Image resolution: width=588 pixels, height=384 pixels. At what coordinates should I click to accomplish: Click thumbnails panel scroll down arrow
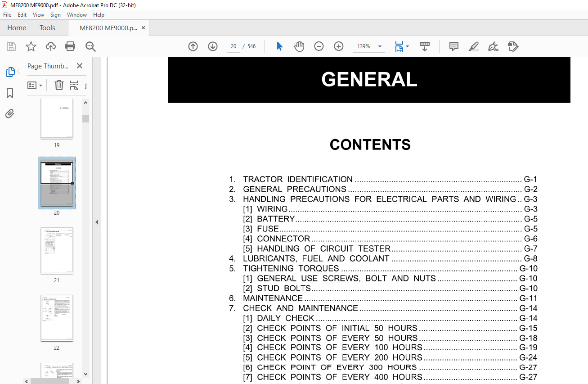pyautogui.click(x=85, y=374)
